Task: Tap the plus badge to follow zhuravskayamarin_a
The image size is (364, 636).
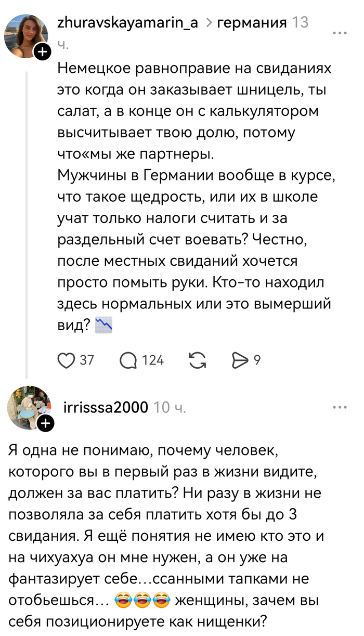Action: 42,52
